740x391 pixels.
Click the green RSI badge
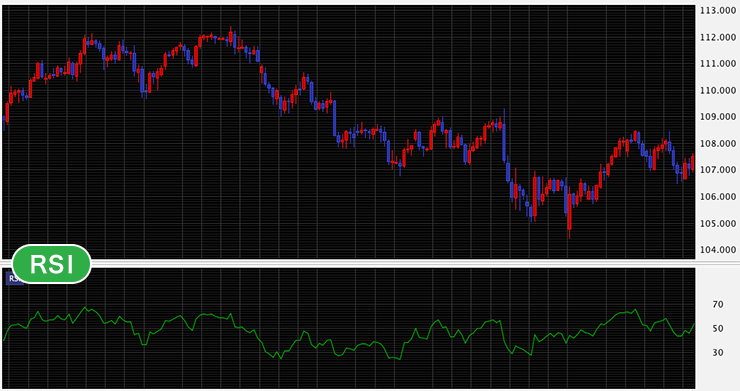point(51,264)
